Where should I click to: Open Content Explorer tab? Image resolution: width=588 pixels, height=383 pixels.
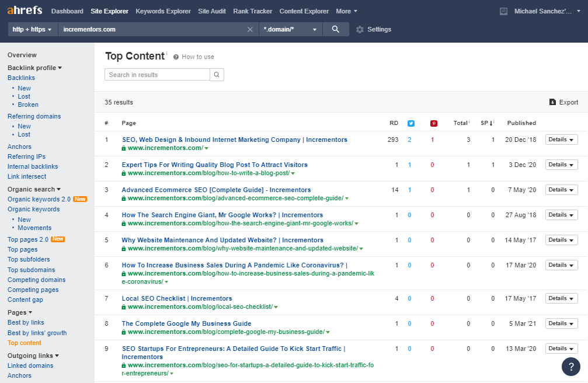304,11
